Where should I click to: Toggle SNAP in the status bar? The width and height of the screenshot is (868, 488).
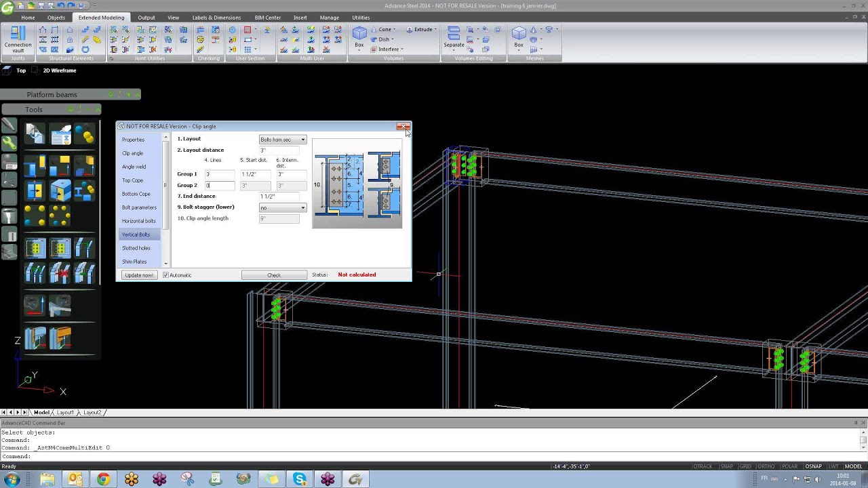pos(726,466)
